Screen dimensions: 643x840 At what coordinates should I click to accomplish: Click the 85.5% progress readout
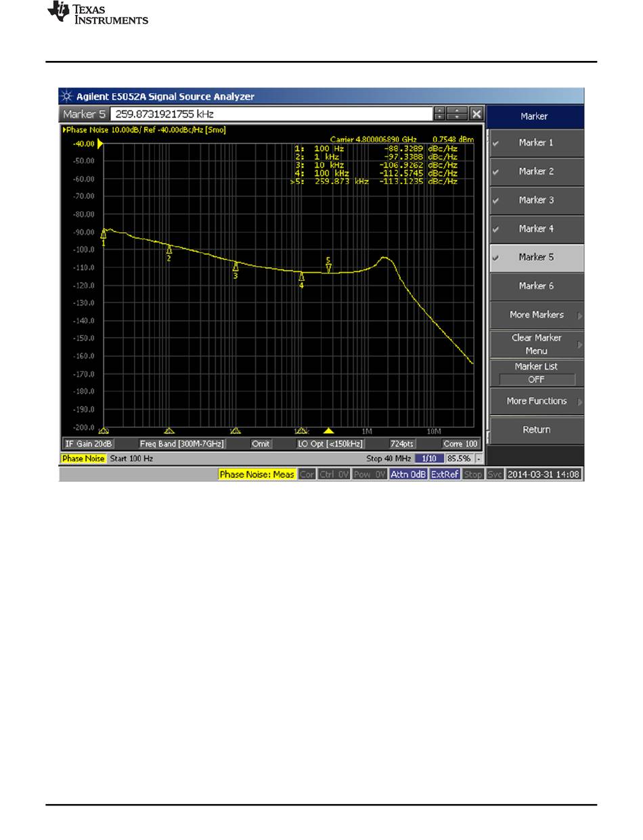coord(459,459)
